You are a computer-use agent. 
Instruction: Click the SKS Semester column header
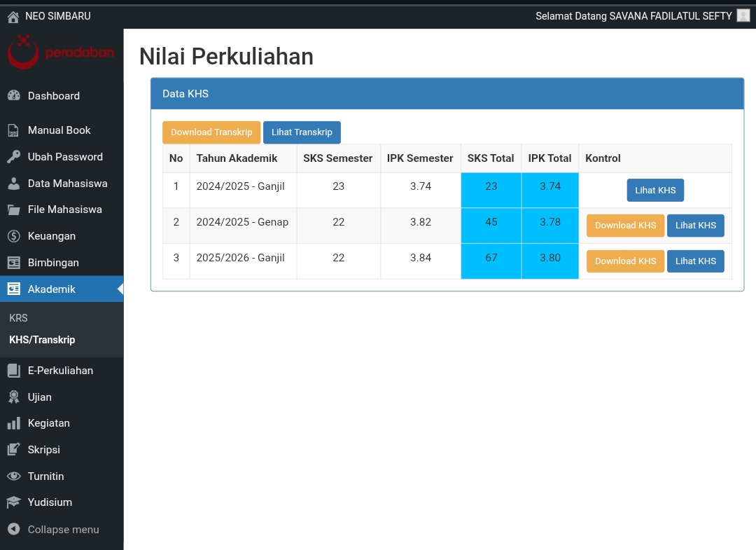coord(338,158)
